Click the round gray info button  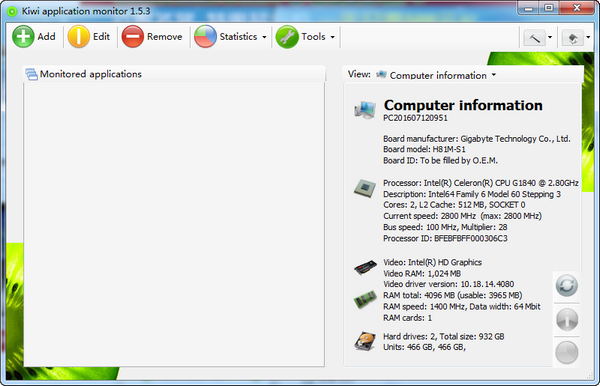pyautogui.click(x=567, y=319)
